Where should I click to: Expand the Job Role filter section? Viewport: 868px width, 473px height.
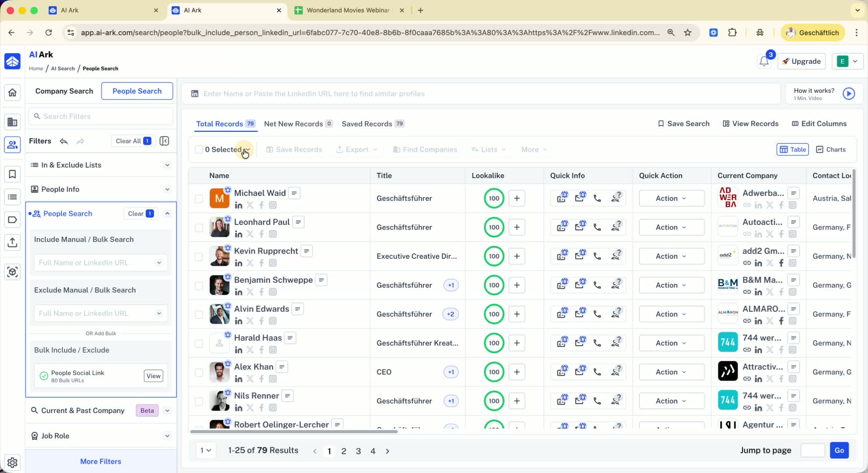(x=167, y=436)
